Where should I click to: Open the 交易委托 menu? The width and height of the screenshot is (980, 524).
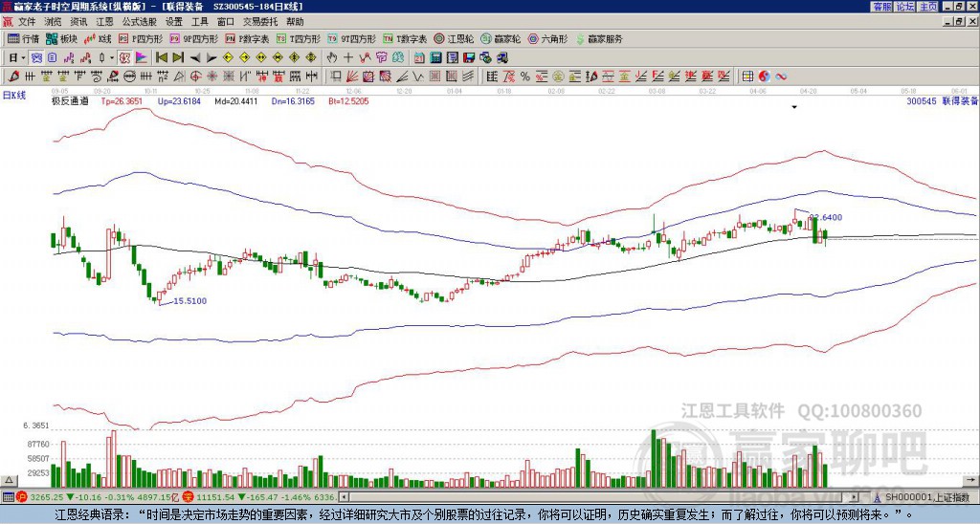(x=260, y=22)
